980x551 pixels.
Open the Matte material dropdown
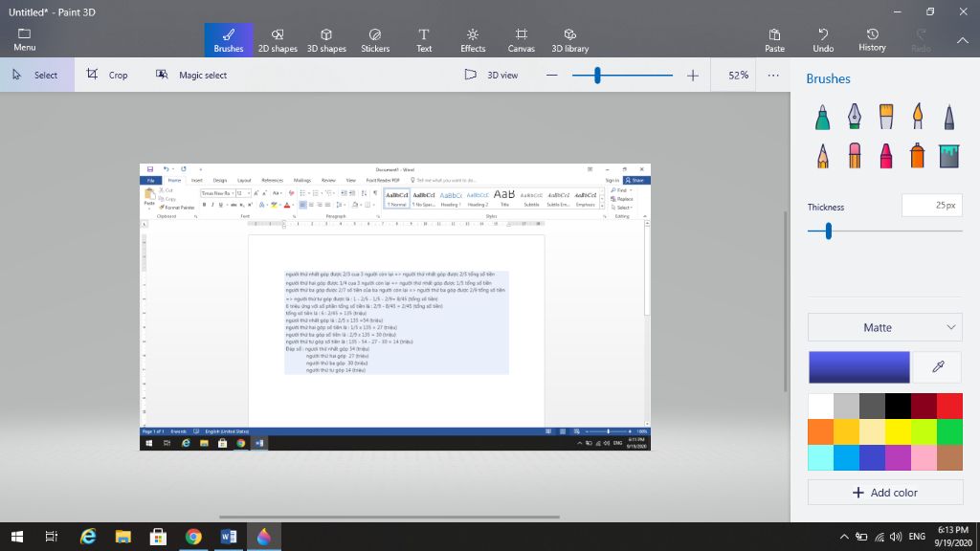(885, 327)
